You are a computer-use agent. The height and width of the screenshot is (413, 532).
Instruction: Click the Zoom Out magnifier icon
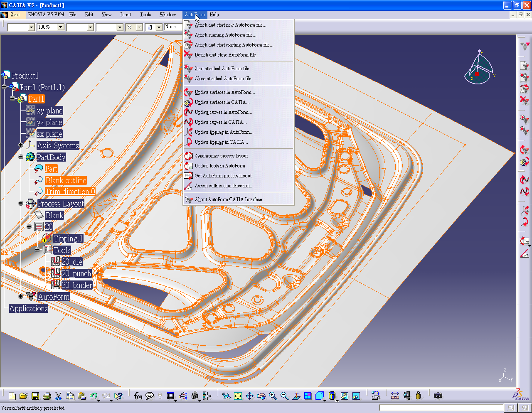pyautogui.click(x=284, y=396)
